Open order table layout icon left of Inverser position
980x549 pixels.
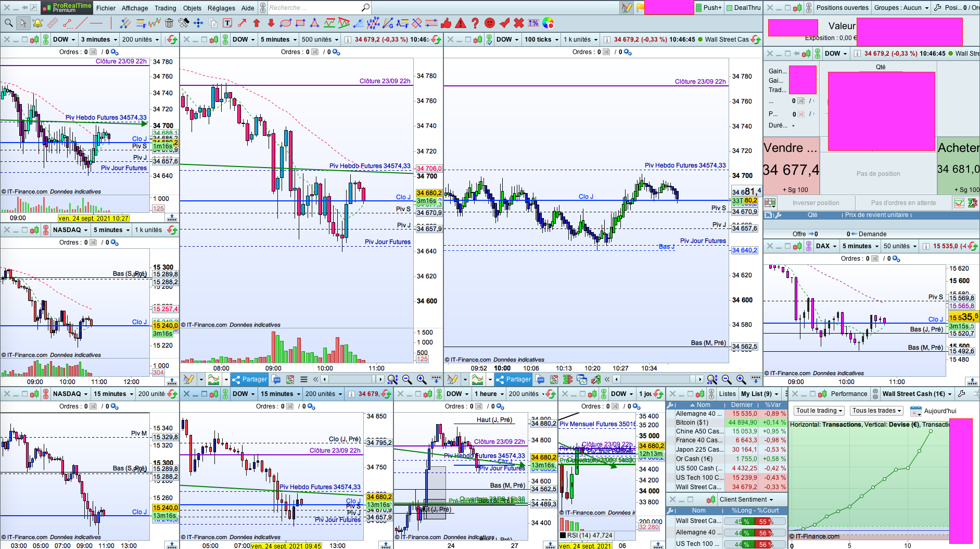click(x=770, y=203)
